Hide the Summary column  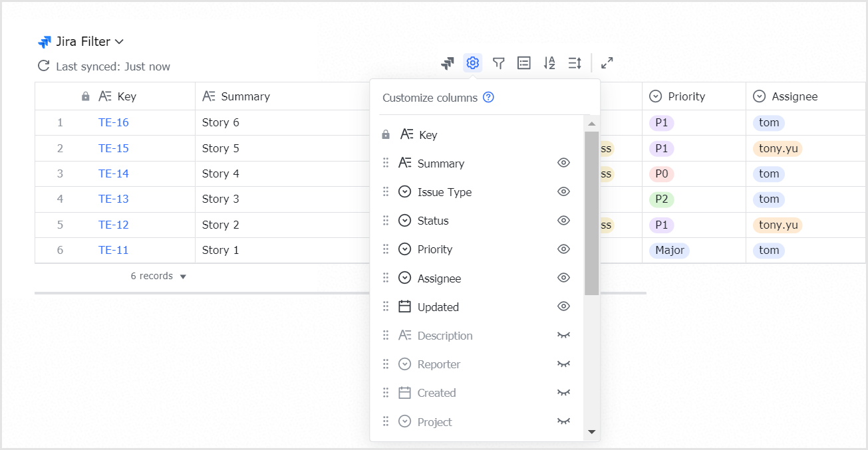pyautogui.click(x=563, y=162)
